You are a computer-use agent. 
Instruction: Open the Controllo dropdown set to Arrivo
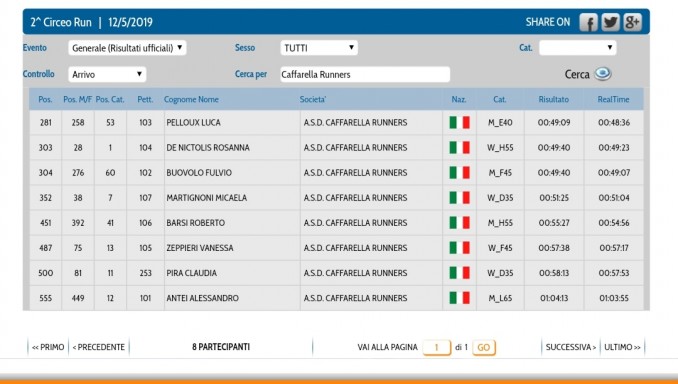pos(107,74)
